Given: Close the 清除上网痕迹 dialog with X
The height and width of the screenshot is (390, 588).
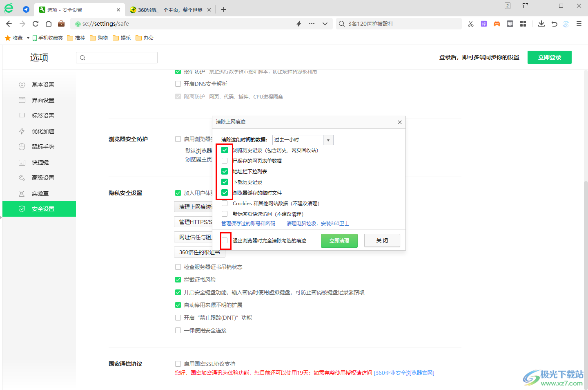Looking at the screenshot, I should click(x=400, y=122).
